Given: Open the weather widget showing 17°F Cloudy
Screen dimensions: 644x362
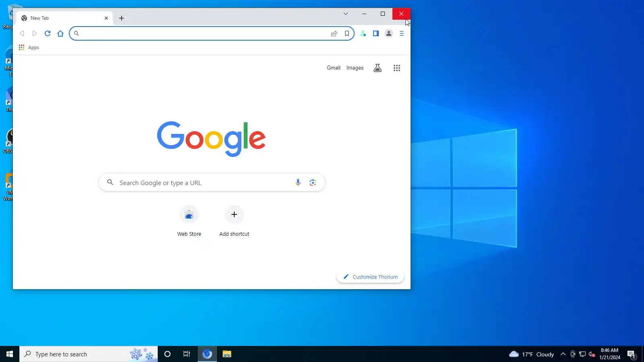Looking at the screenshot, I should coord(531,354).
